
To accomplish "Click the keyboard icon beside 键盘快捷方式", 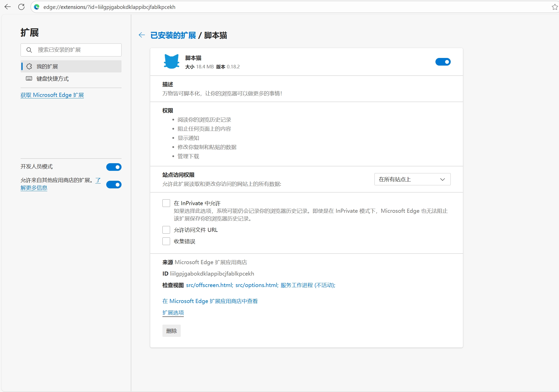I will 29,79.
